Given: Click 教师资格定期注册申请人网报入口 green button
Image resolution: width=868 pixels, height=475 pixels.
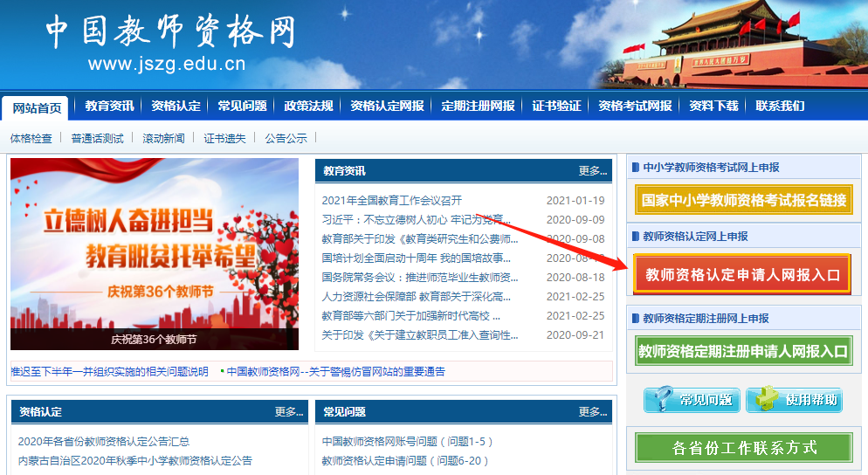Looking at the screenshot, I should [743, 351].
